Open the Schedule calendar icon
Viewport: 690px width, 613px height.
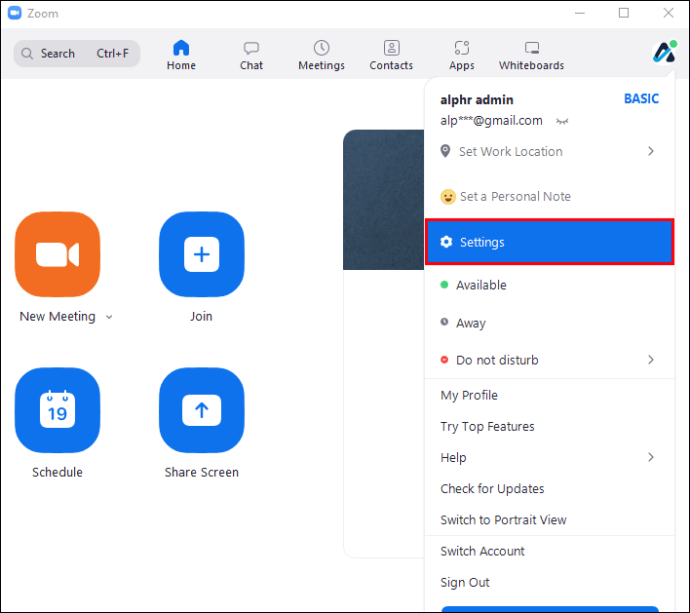pyautogui.click(x=58, y=410)
